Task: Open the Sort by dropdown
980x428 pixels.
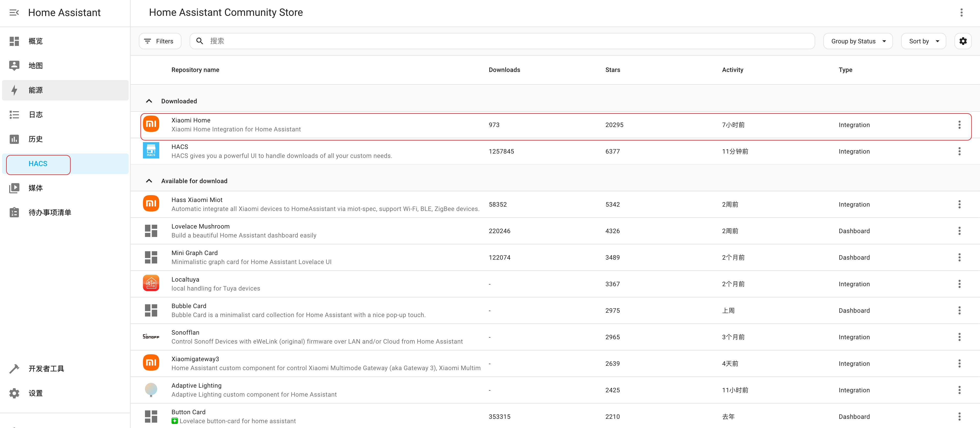Action: pyautogui.click(x=923, y=41)
